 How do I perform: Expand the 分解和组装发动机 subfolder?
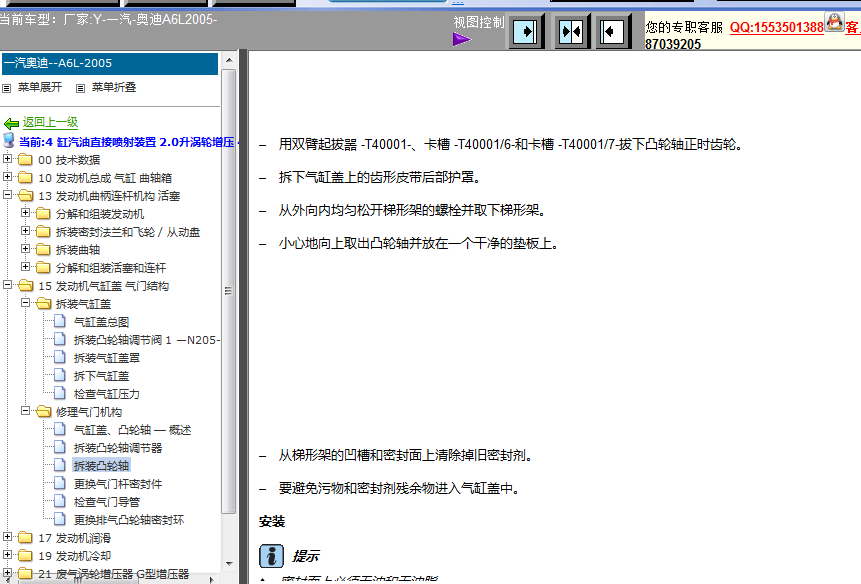point(25,212)
